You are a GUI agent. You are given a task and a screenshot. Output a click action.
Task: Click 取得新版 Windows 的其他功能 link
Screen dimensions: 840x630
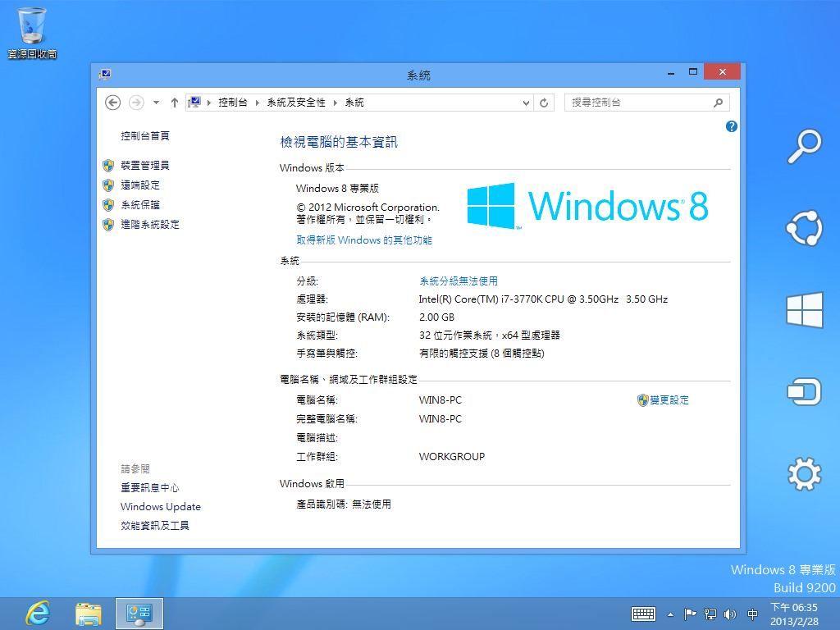click(x=364, y=240)
